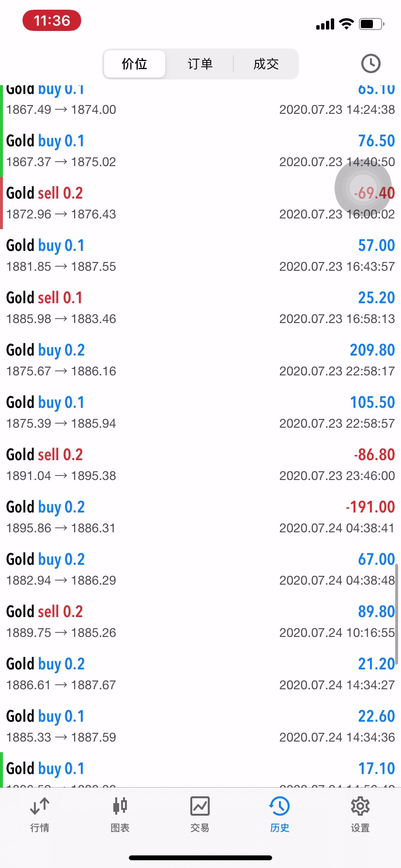This screenshot has height=868, width=401.
Task: Tap the clock period filter icon
Action: [371, 63]
